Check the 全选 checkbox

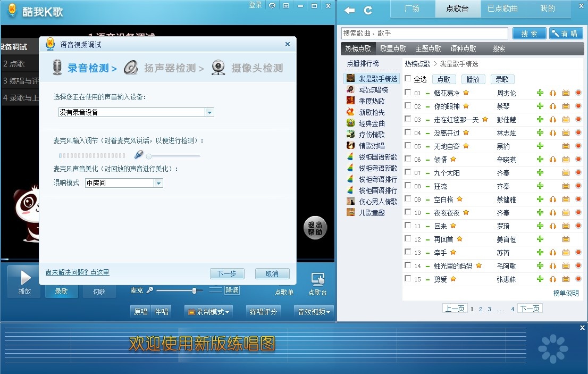(x=408, y=78)
